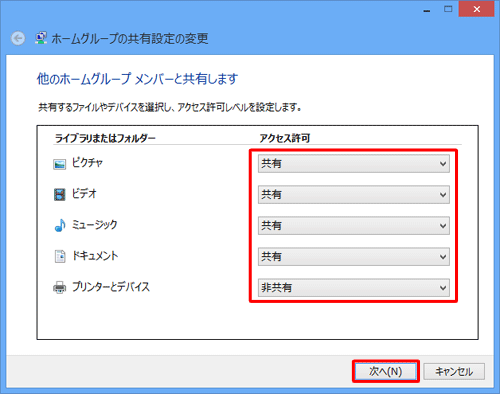Viewport: 500px width, 394px height.
Task: Click the ドキュメント document icon
Action: (x=60, y=256)
